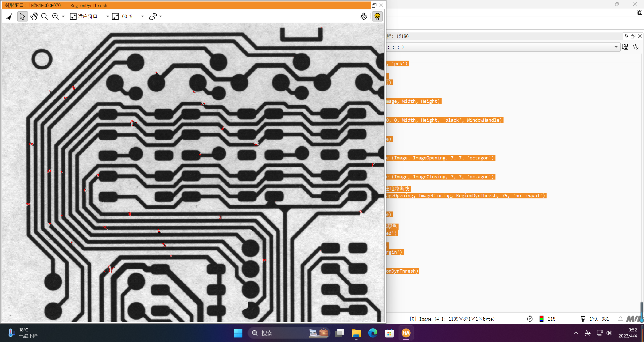Click the clear window broom icon

[x=9, y=17]
